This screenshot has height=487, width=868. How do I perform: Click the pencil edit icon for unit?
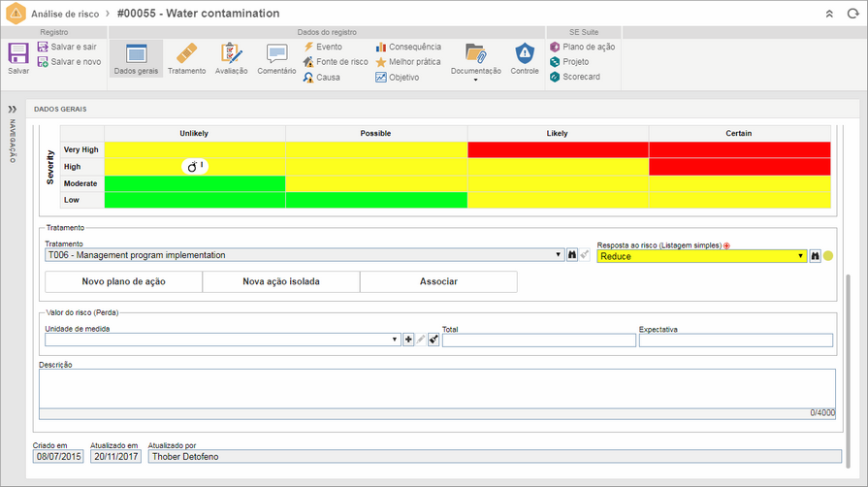pyautogui.click(x=421, y=340)
